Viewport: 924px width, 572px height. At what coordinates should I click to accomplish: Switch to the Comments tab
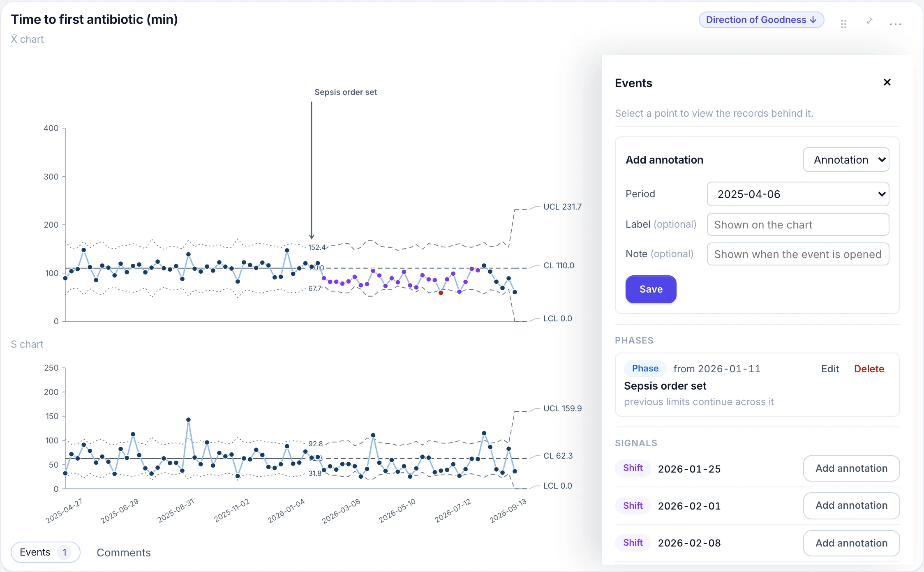(124, 553)
